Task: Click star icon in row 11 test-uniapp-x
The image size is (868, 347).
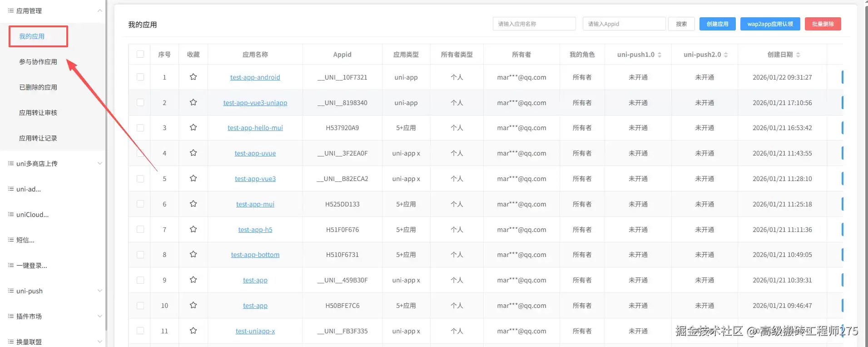Action: tap(193, 331)
